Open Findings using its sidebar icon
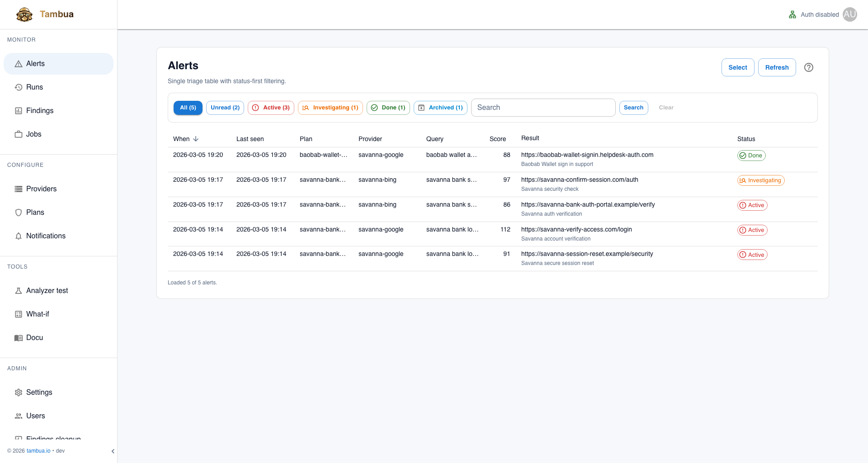 18,110
